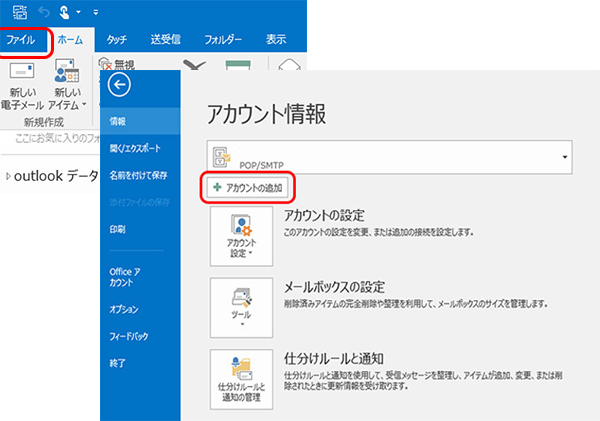Open the ファイル (File) tab
Image resolution: width=600 pixels, height=421 pixels.
[24, 41]
